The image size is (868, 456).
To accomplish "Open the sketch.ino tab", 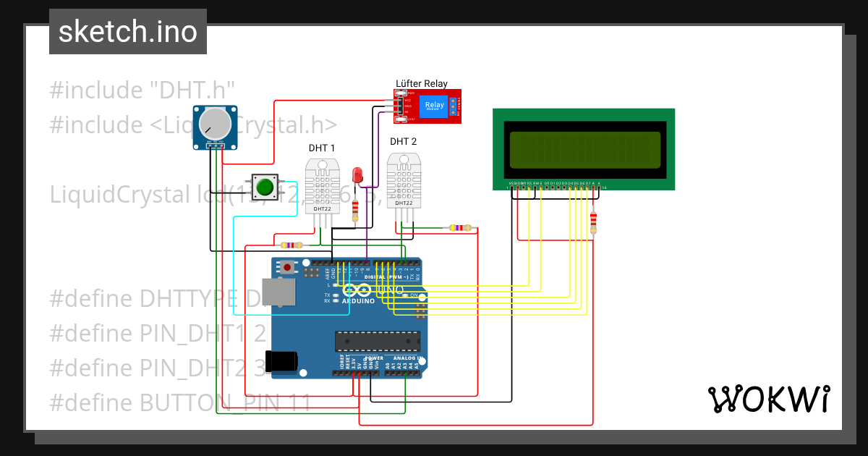I will coord(127,31).
